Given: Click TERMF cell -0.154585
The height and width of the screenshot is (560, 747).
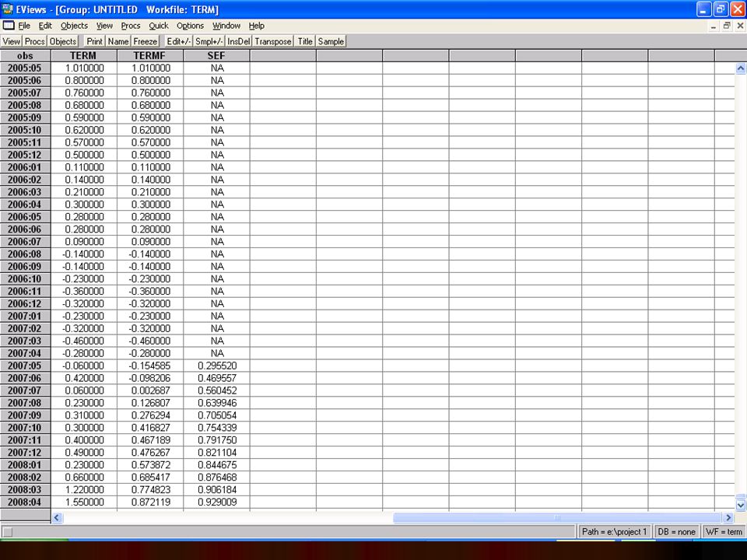Looking at the screenshot, I should pos(149,366).
